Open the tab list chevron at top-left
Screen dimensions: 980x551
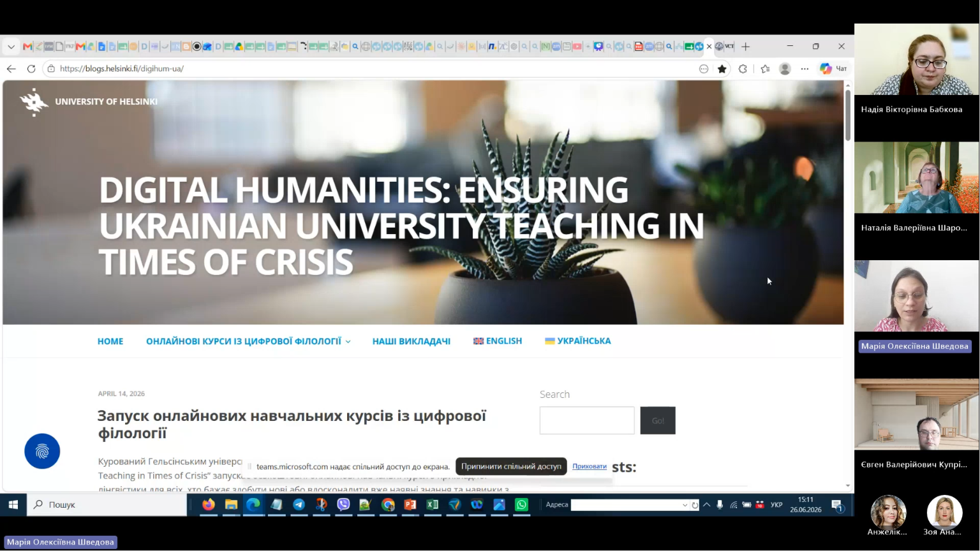click(x=11, y=47)
